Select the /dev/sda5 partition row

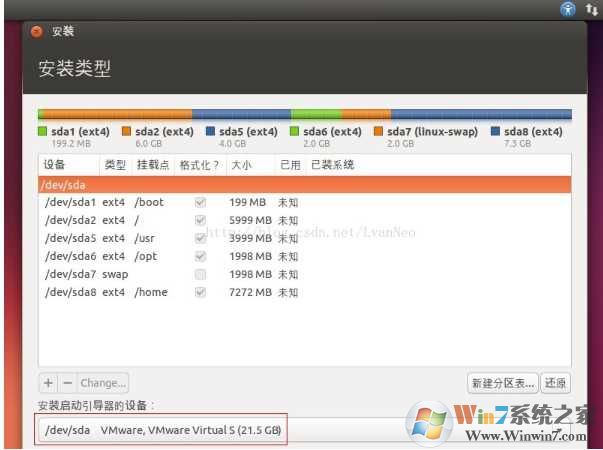305,238
